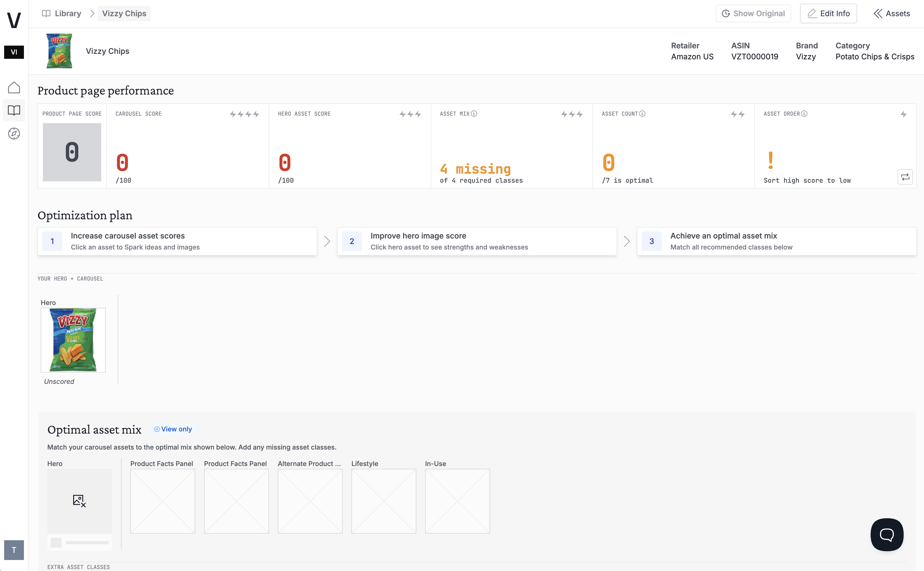Click the 'Your Hero + Carousel' heading
The image size is (924, 571).
tap(70, 279)
